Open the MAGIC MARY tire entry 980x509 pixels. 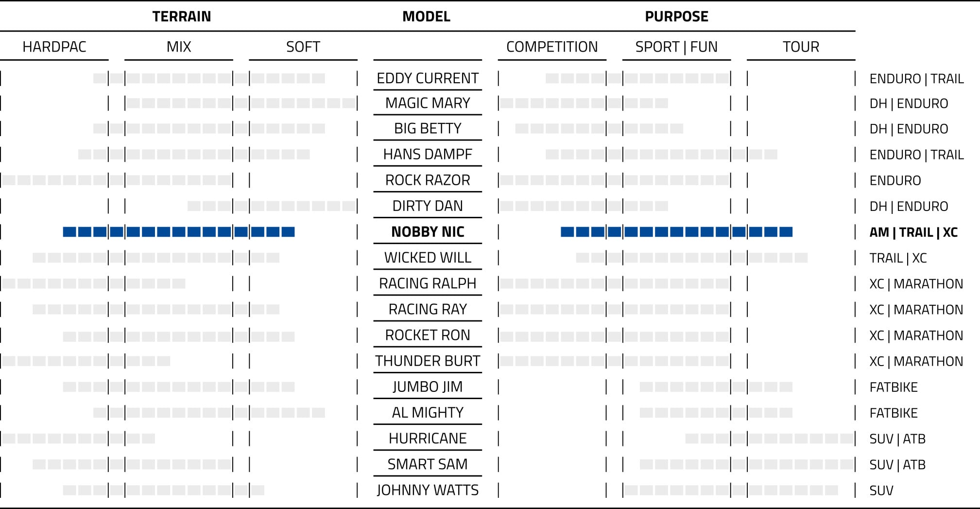tap(428, 103)
